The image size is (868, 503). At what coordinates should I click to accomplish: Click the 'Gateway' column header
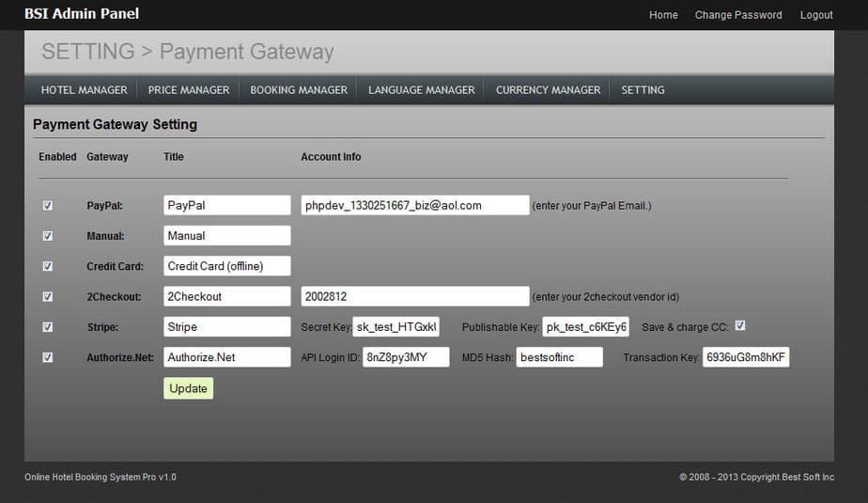(107, 157)
